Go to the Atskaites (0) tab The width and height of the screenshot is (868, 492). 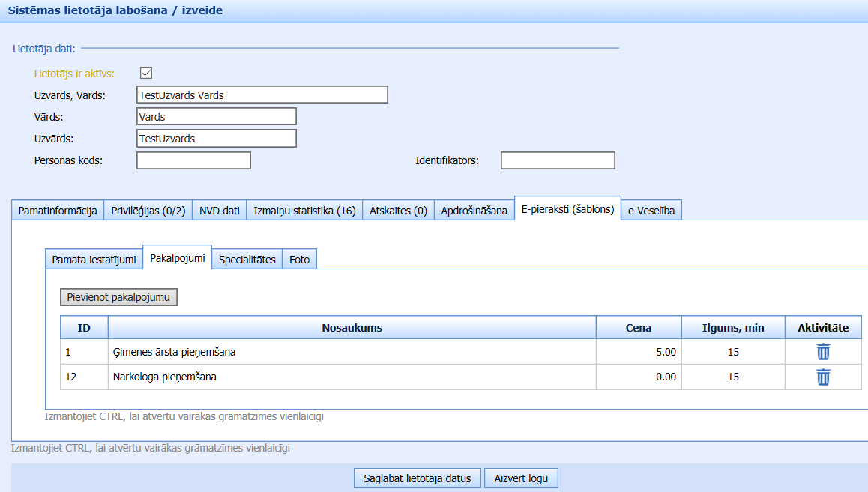click(x=398, y=211)
